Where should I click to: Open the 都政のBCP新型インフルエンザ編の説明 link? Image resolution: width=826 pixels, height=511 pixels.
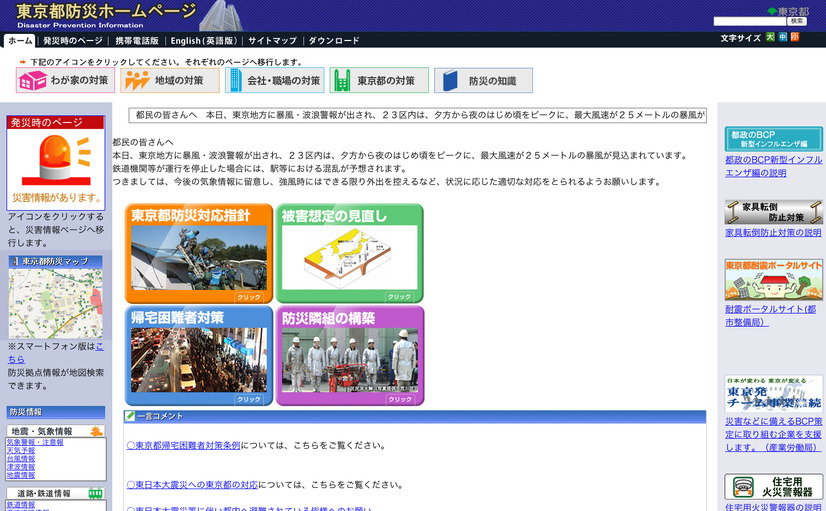click(773, 166)
